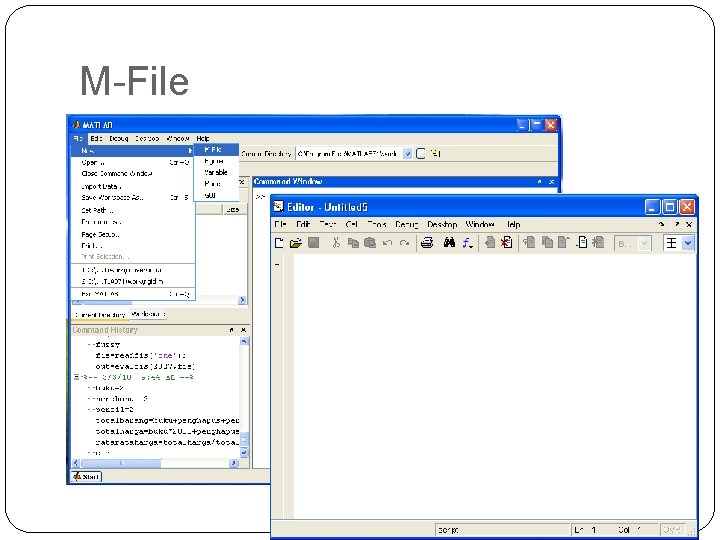Undock the Command Window with arrow icon
This screenshot has width=720, height=540.
pyautogui.click(x=540, y=182)
